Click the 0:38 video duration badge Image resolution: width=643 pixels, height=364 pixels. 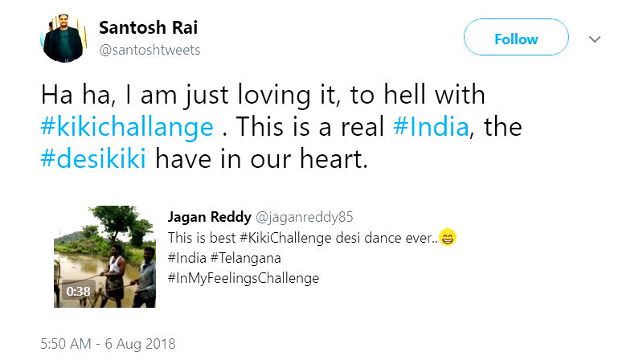pos(78,292)
